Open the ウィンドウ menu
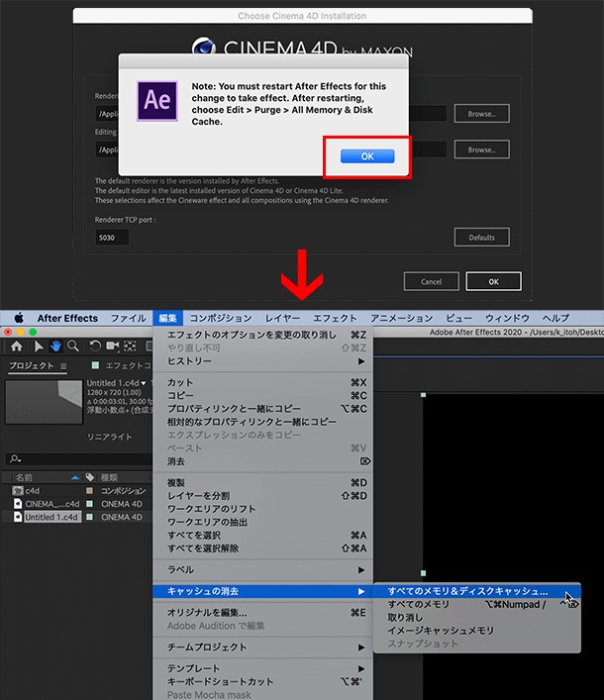This screenshot has height=700, width=604. point(507,318)
